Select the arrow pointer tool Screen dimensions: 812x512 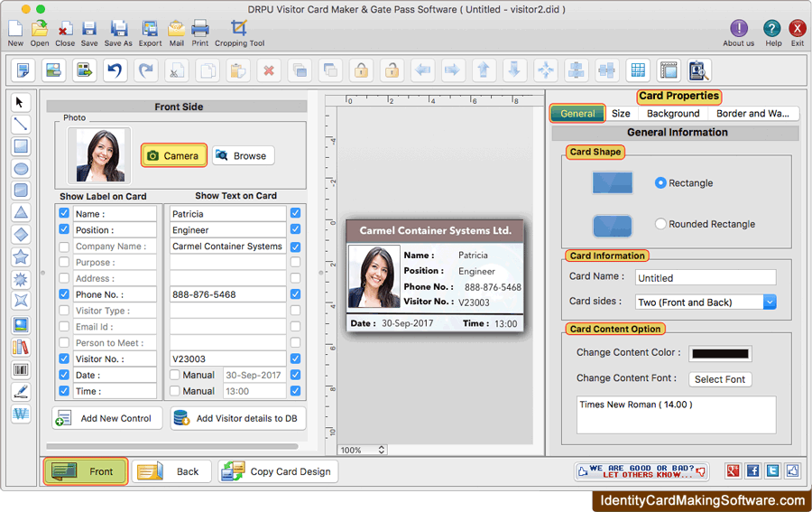click(20, 102)
